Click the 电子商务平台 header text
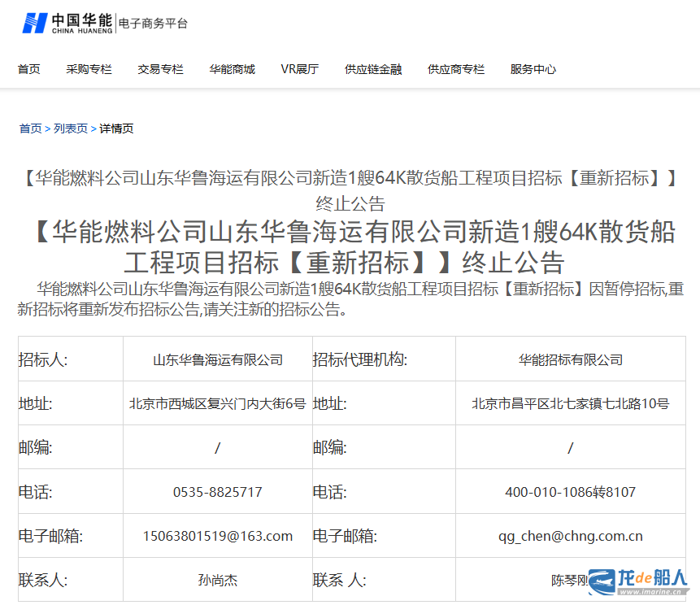 (153, 24)
